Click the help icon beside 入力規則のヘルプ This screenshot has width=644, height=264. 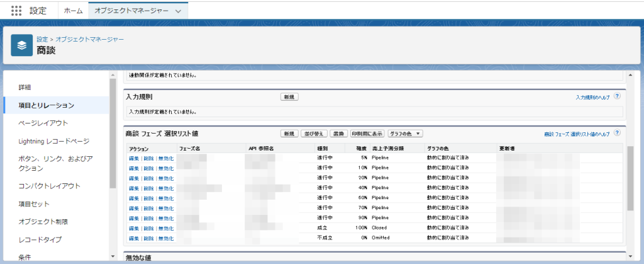(x=617, y=96)
